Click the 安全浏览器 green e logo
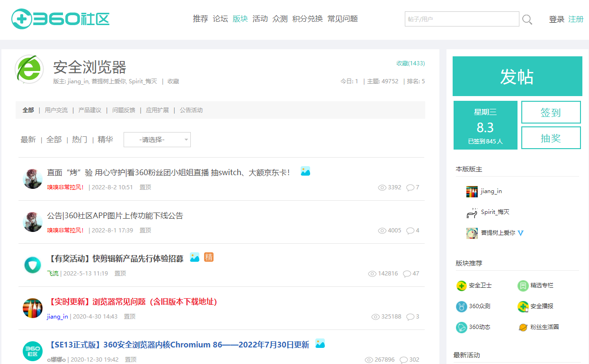Screen dimensions: 589x364 click(x=29, y=70)
